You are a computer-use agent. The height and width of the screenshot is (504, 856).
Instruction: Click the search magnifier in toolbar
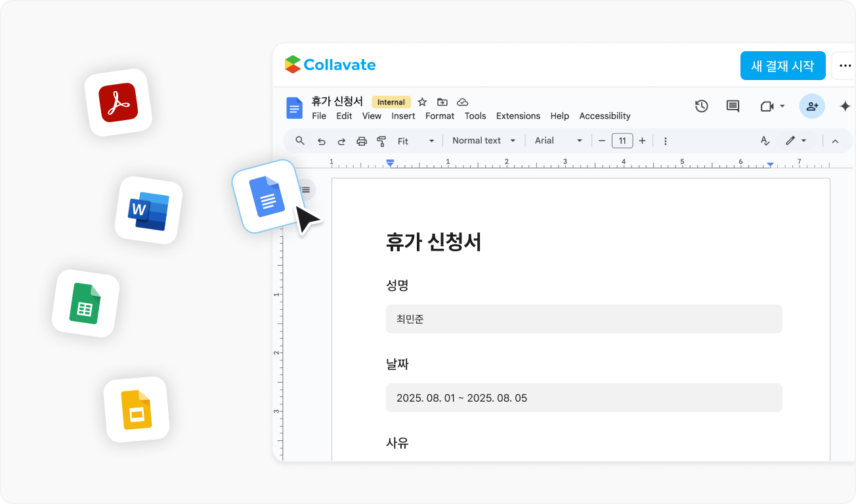coord(300,140)
